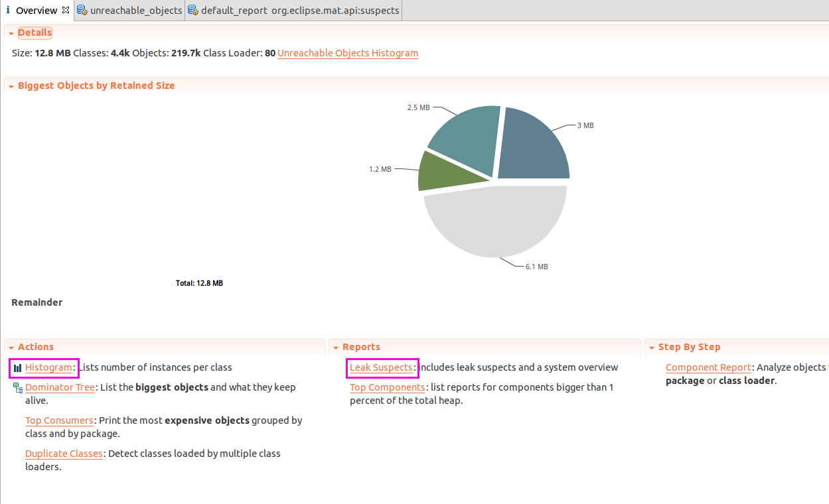829x504 pixels.
Task: Open the Top Components report link
Action: (x=387, y=387)
